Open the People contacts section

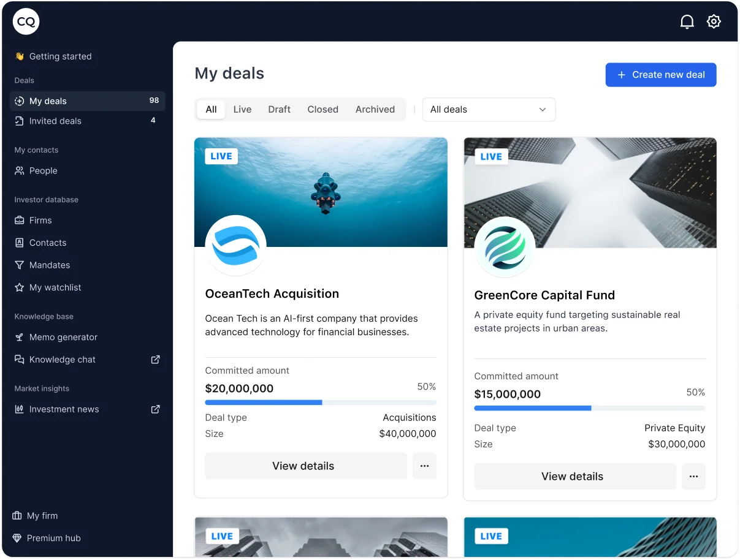(42, 170)
